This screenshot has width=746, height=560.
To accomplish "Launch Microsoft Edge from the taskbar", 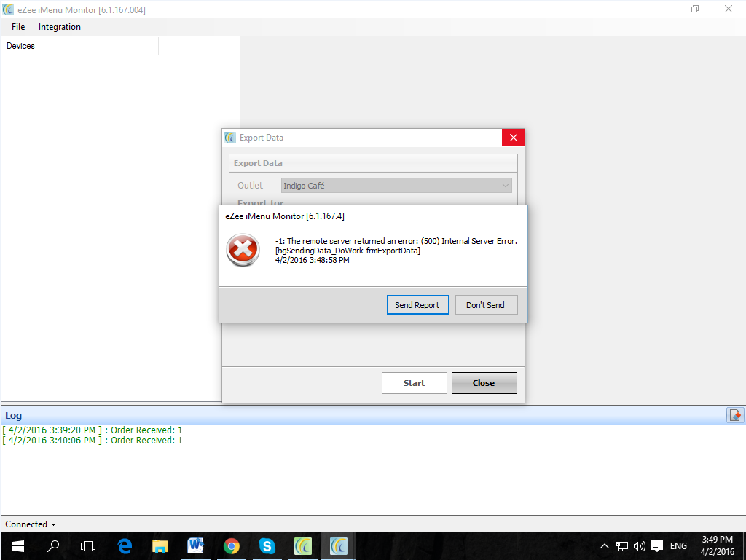I will coord(125,546).
